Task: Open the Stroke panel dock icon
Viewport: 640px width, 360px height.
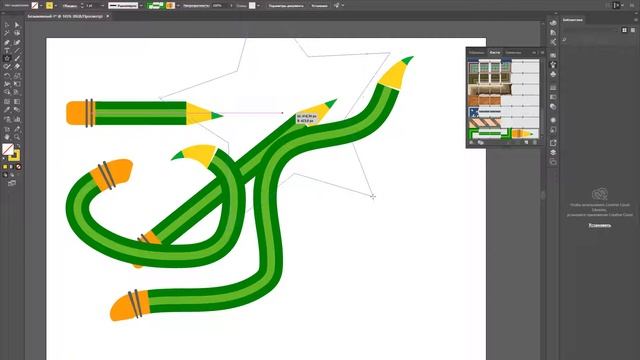Action: [553, 88]
